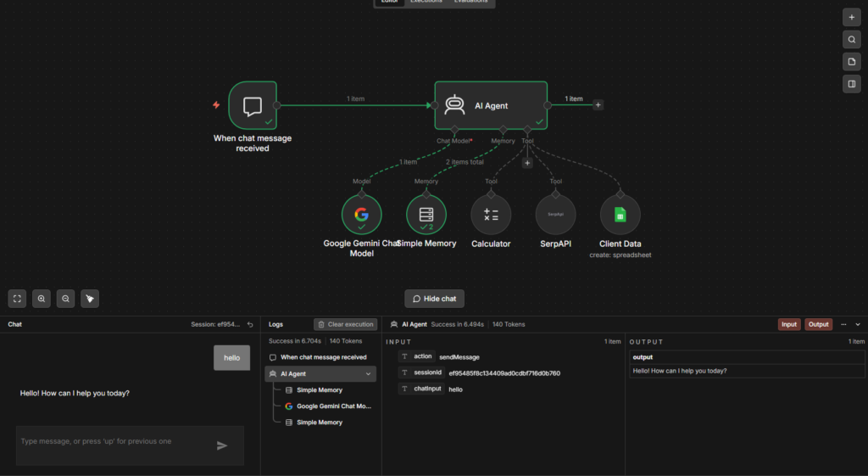This screenshot has width=868, height=476.
Task: Add a sticky note using note icon
Action: pyautogui.click(x=851, y=61)
